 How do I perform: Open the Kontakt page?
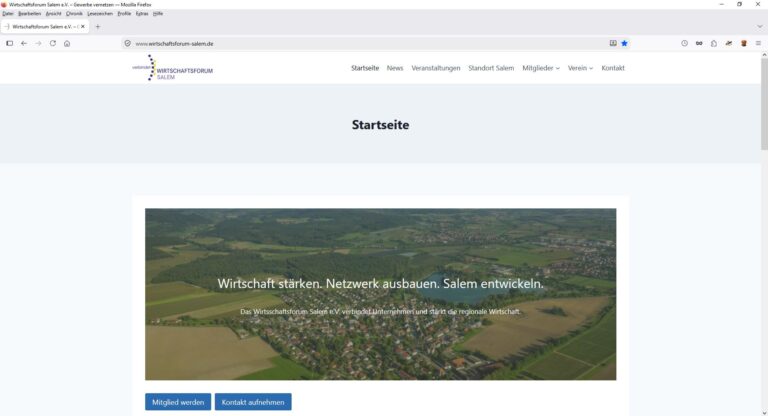[613, 68]
